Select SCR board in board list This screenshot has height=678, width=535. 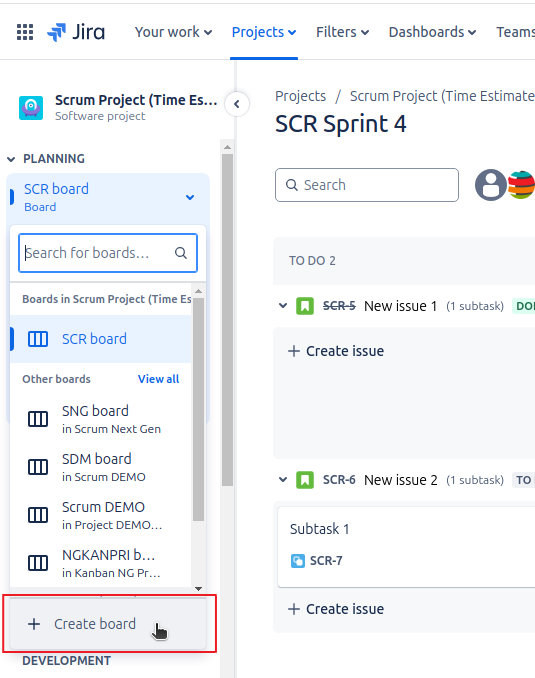click(x=101, y=339)
